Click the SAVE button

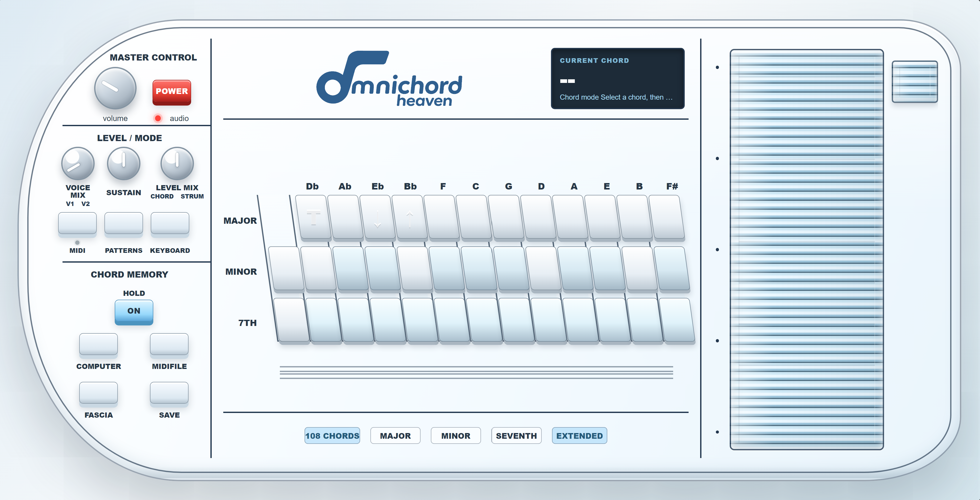click(169, 394)
